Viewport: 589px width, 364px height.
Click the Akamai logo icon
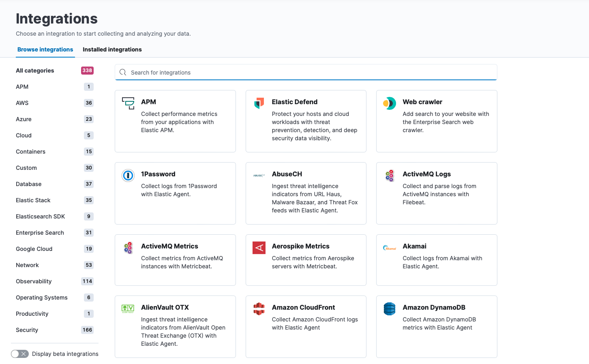tap(390, 248)
